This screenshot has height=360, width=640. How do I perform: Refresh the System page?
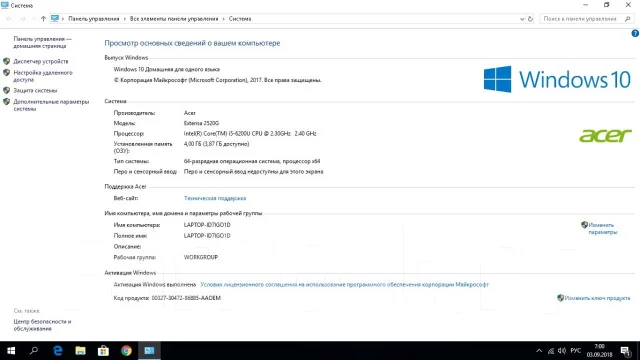530,19
